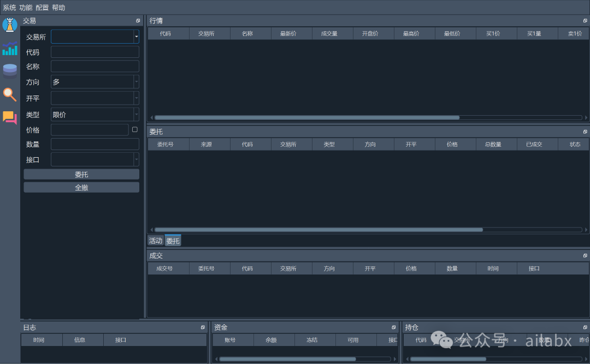Focus the 名称 input field

click(95, 67)
